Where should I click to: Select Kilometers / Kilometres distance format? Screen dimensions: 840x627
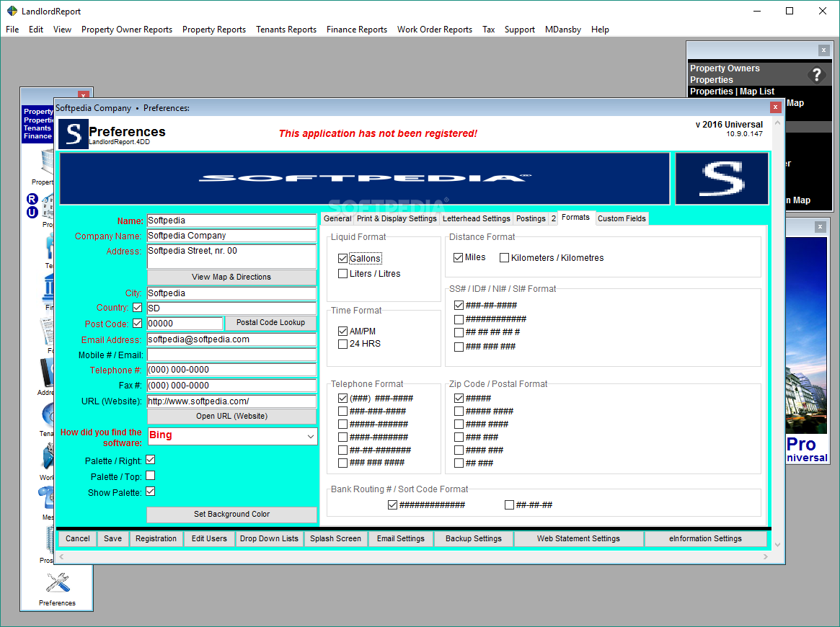[504, 257]
